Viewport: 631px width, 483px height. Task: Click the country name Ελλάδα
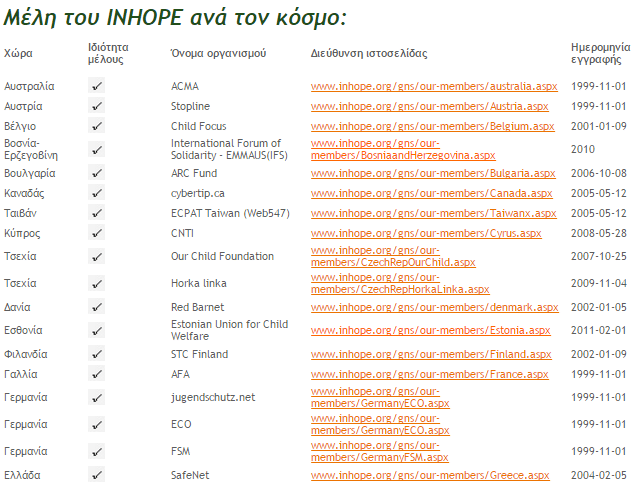pyautogui.click(x=22, y=475)
